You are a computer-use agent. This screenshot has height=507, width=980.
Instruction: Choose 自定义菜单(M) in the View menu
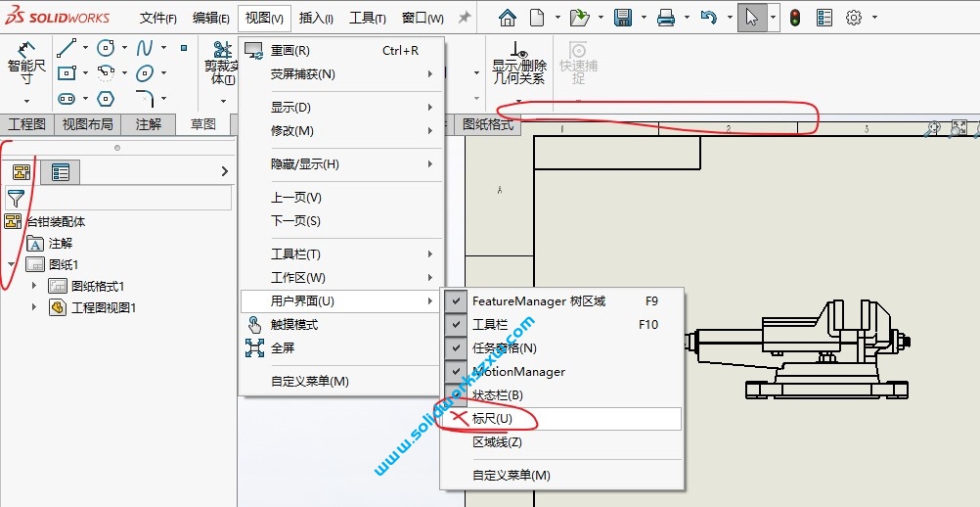click(x=309, y=382)
